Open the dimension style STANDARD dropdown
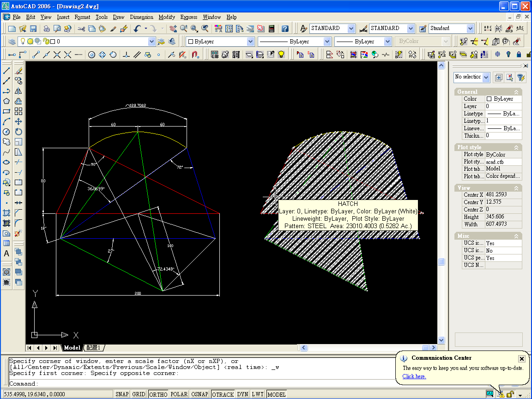The height and width of the screenshot is (399, 532). tap(411, 29)
